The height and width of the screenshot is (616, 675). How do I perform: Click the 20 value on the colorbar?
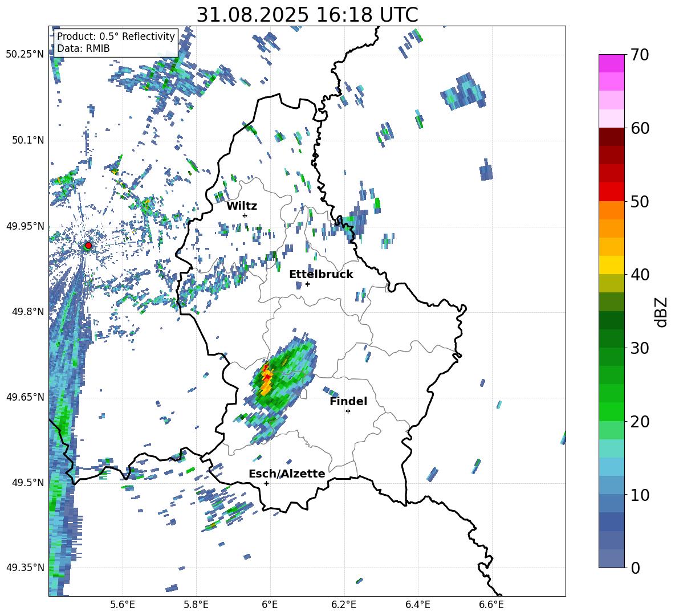pyautogui.click(x=639, y=422)
